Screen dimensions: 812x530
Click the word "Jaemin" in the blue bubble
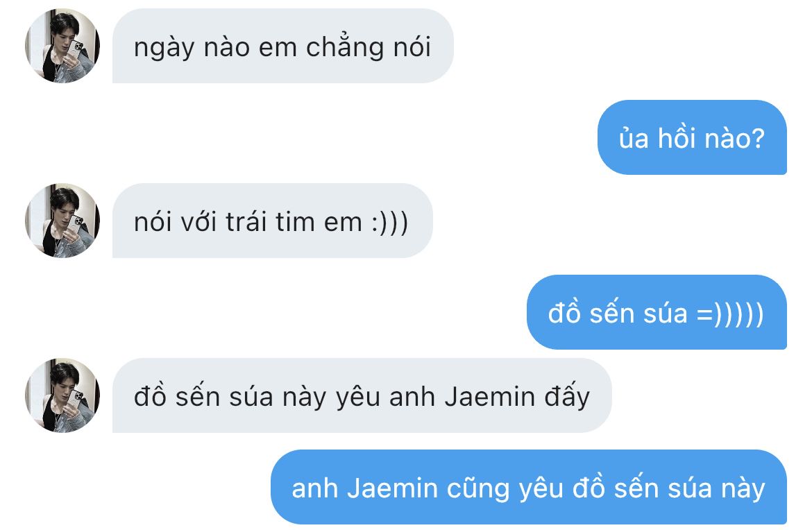pos(393,488)
